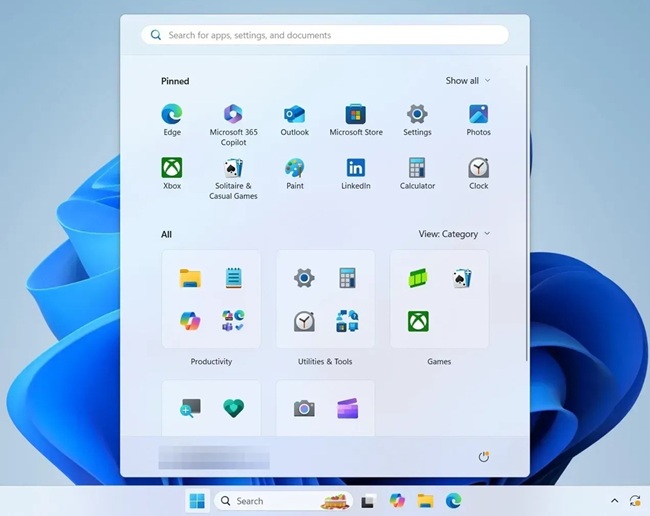
Task: Open Task View on the taskbar
Action: (368, 501)
